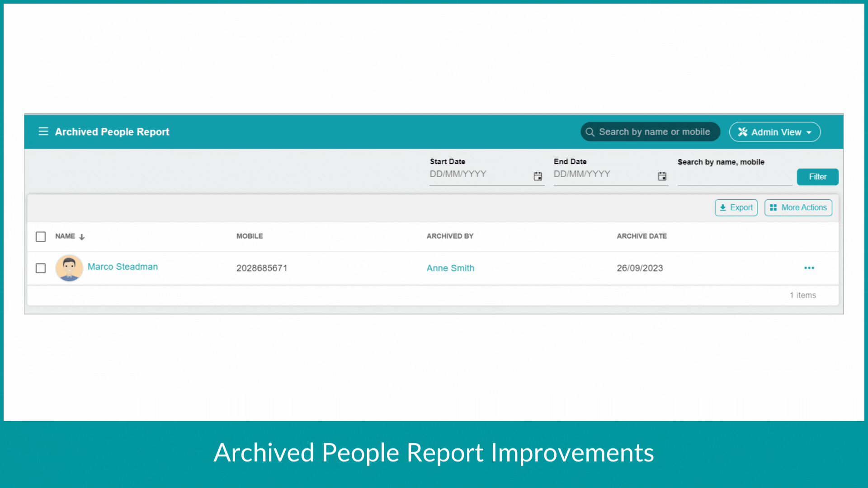Viewport: 868px width, 488px height.
Task: Tick the select-all checkbox in header
Action: [x=41, y=237]
